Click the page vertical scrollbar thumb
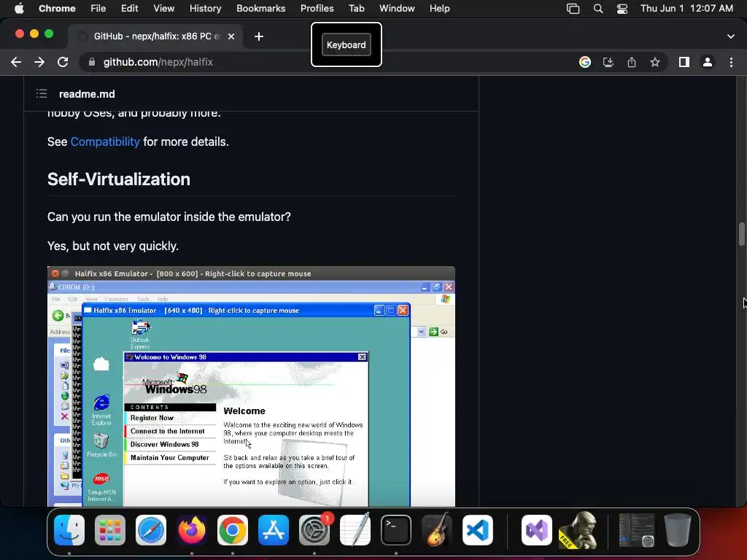Screen dimensions: 747x560 tap(742, 234)
